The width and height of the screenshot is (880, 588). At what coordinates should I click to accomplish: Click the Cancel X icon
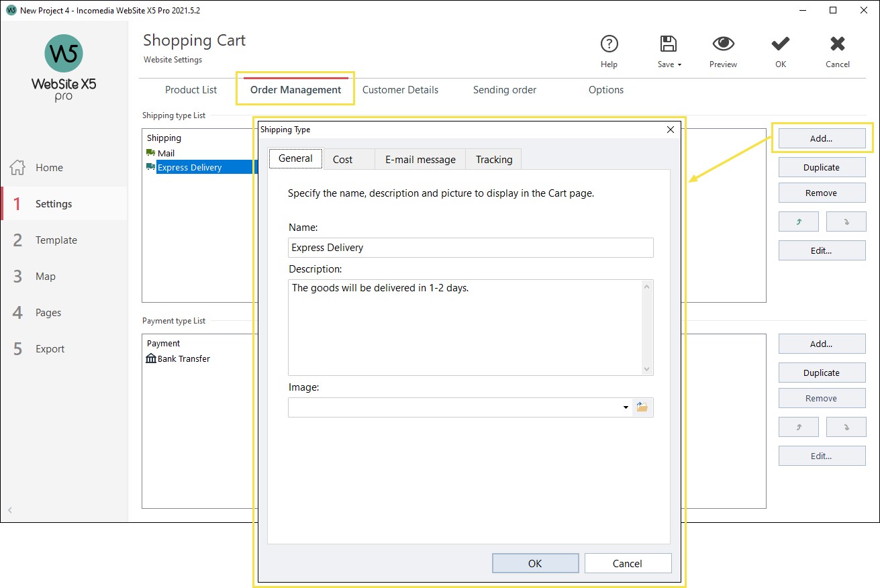pyautogui.click(x=837, y=43)
